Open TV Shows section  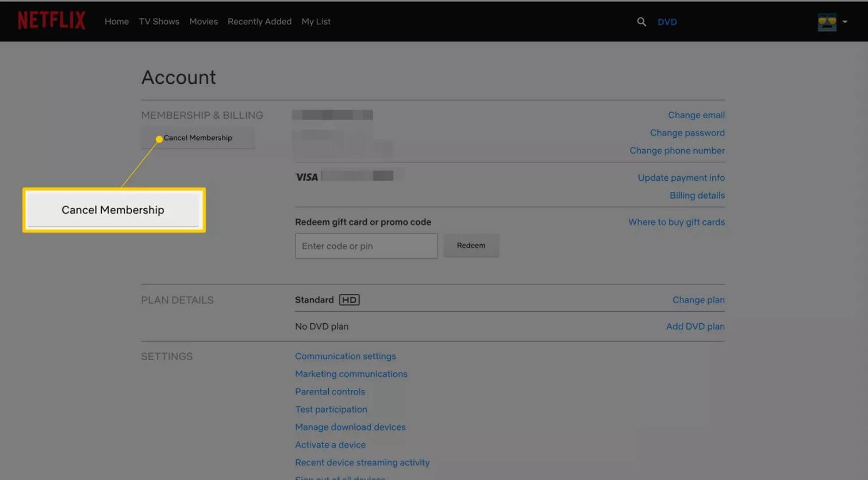click(159, 22)
